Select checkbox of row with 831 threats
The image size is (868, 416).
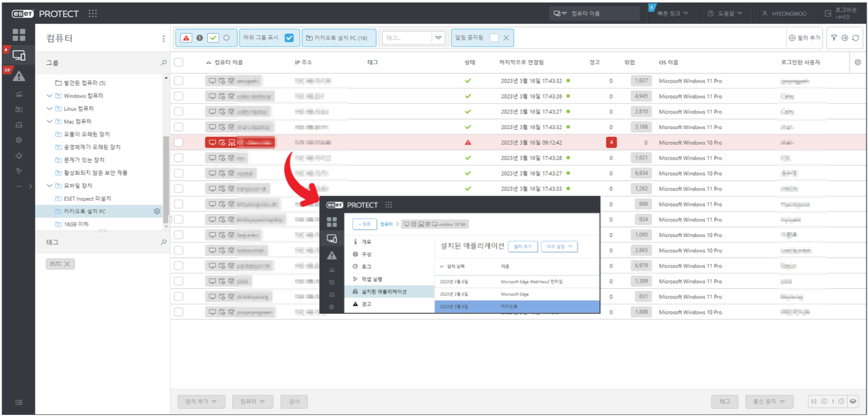[178, 296]
